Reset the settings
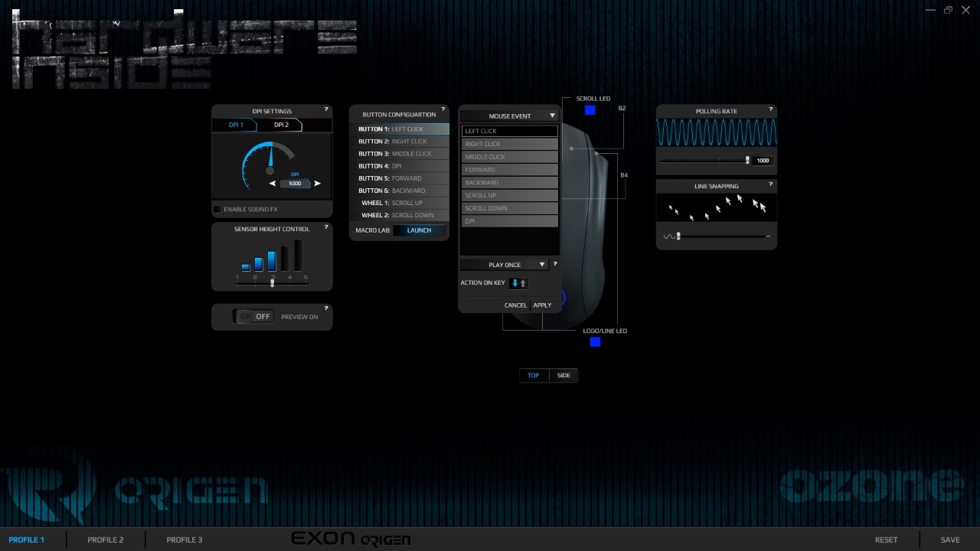980x551 pixels. [886, 540]
